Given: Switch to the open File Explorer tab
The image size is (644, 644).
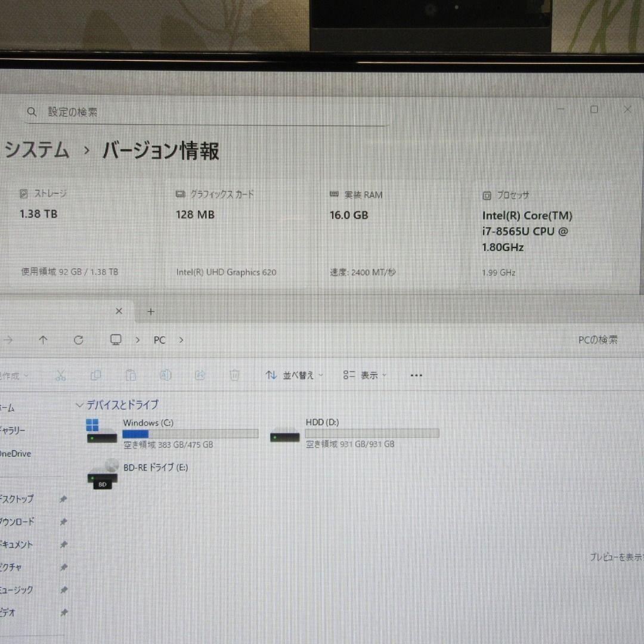Looking at the screenshot, I should point(66,311).
